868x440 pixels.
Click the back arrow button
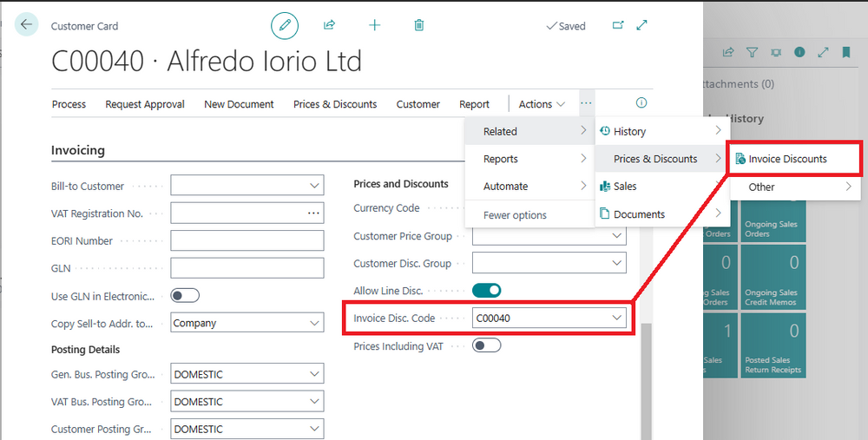(x=26, y=24)
